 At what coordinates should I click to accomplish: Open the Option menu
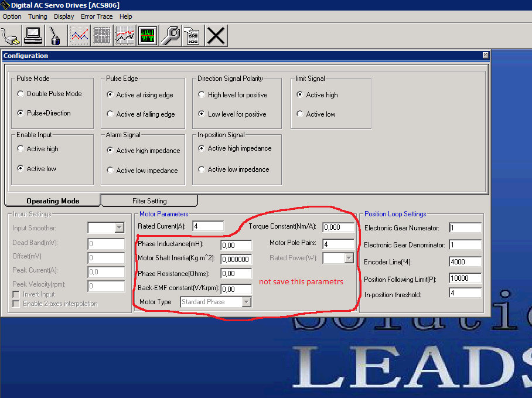coord(12,16)
